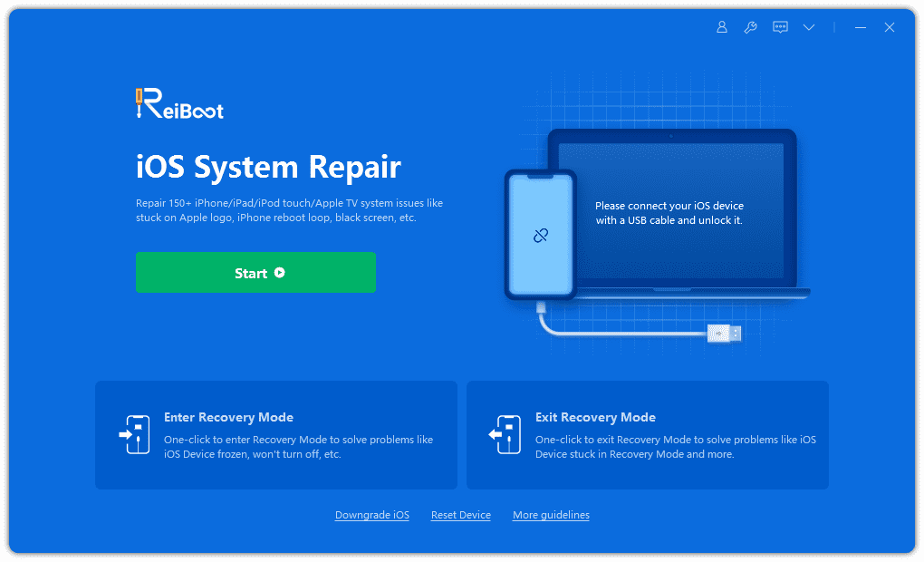The image size is (924, 562).
Task: Open the wrench repair tools icon
Action: point(750,27)
